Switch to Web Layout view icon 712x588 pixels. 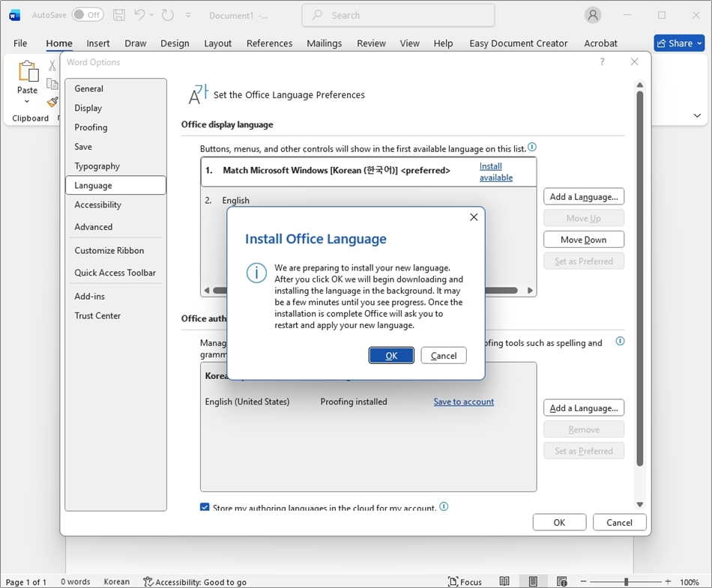[x=561, y=582]
